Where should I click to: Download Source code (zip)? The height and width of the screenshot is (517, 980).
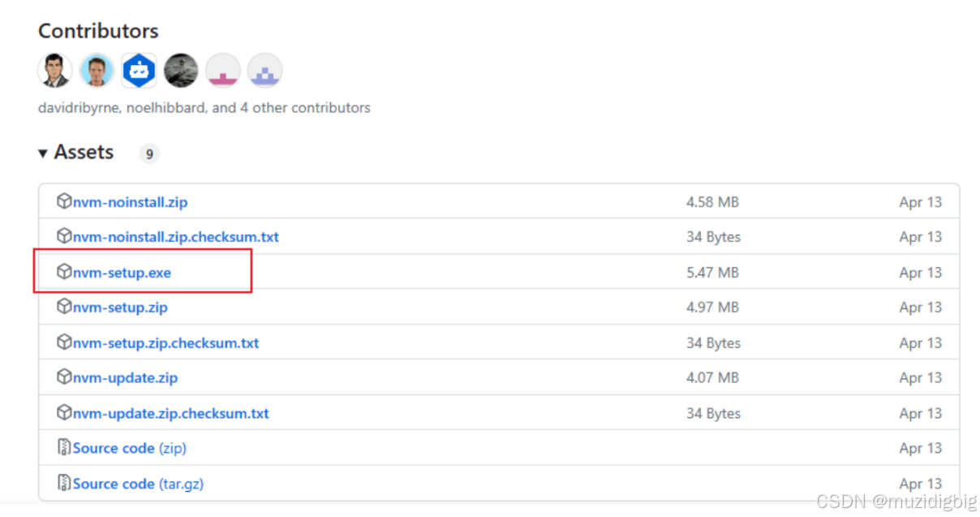(130, 449)
